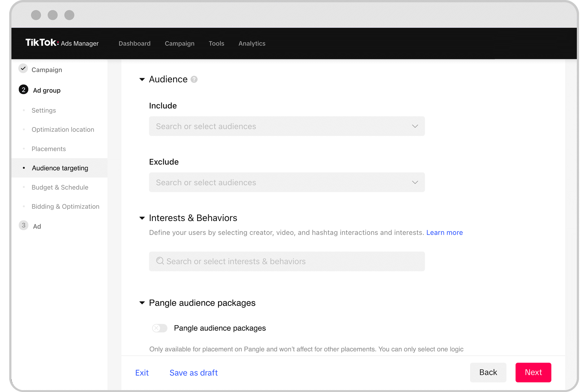Click the Campaign step checkmark icon
Image resolution: width=588 pixels, height=392 pixels.
coord(23,69)
